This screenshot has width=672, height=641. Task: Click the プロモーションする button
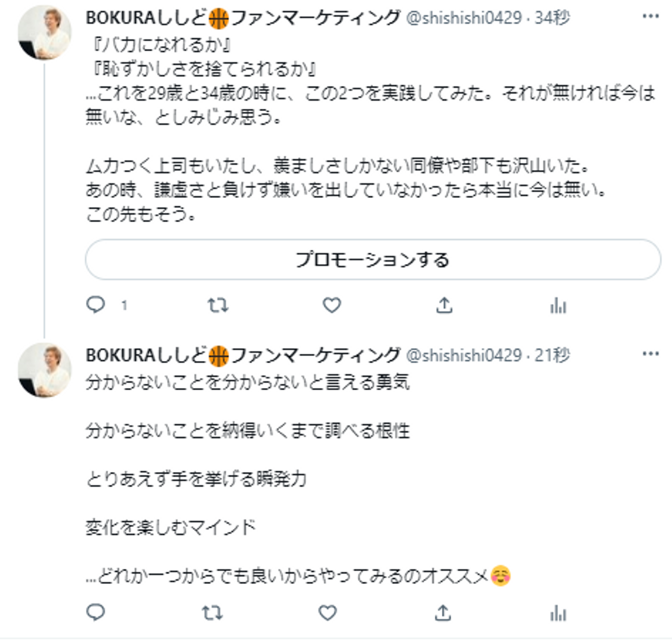373,260
